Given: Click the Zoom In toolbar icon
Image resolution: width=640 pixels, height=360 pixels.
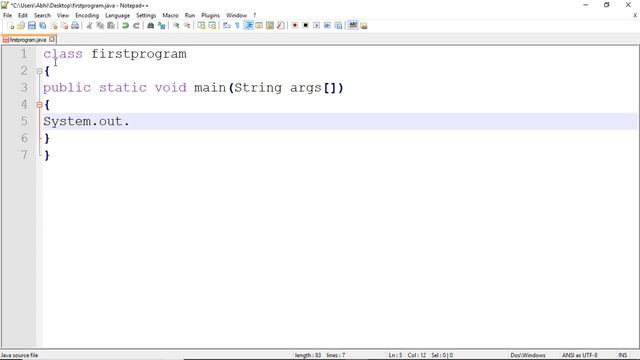Looking at the screenshot, I should click(176, 26).
